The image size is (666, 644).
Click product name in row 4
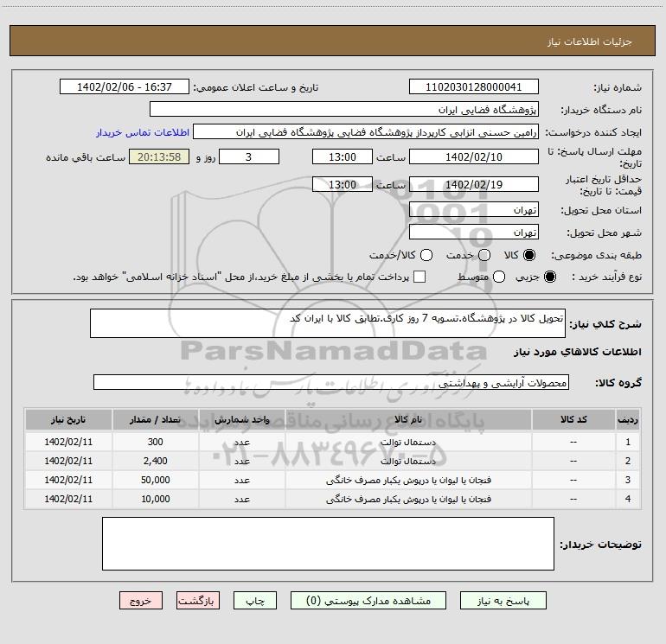pos(408,500)
